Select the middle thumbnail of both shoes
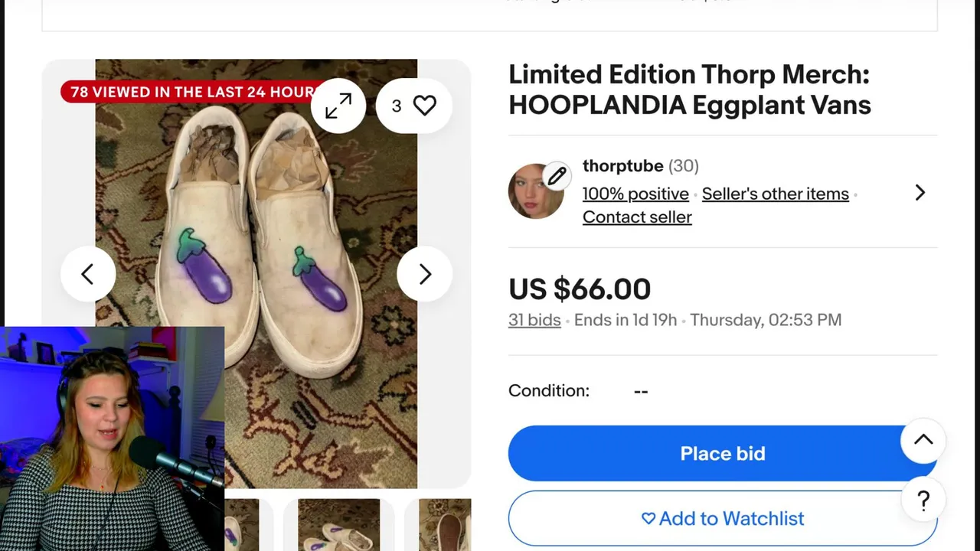The image size is (980, 551). coord(338,524)
